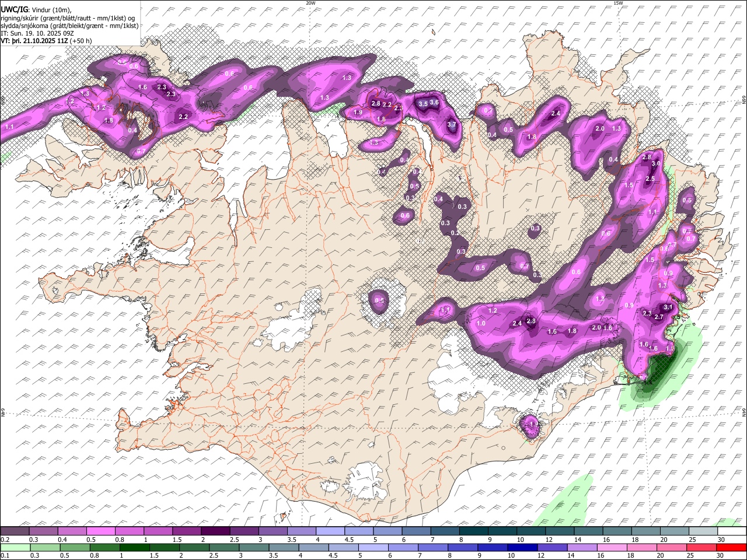Click the '20W' longitude label
The image size is (747, 560).
tap(310, 3)
